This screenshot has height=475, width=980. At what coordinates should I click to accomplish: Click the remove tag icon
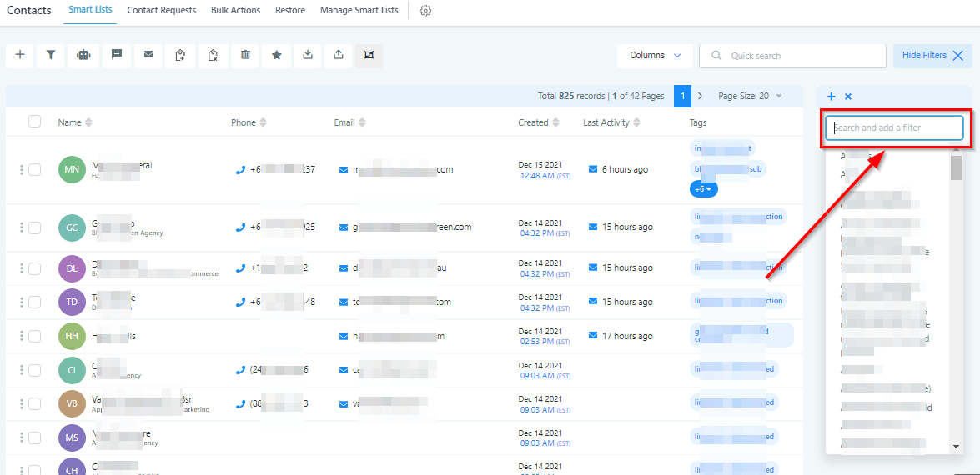click(213, 55)
